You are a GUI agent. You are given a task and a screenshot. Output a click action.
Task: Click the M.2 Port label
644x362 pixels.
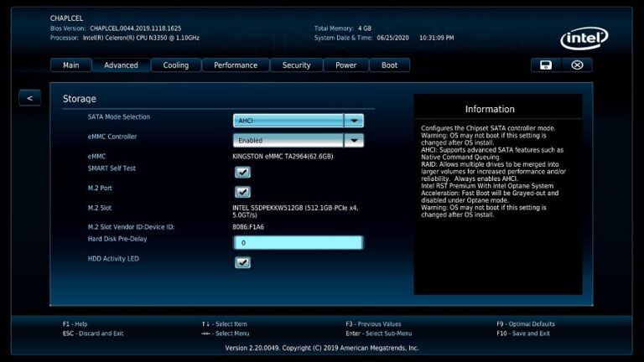[x=100, y=188]
